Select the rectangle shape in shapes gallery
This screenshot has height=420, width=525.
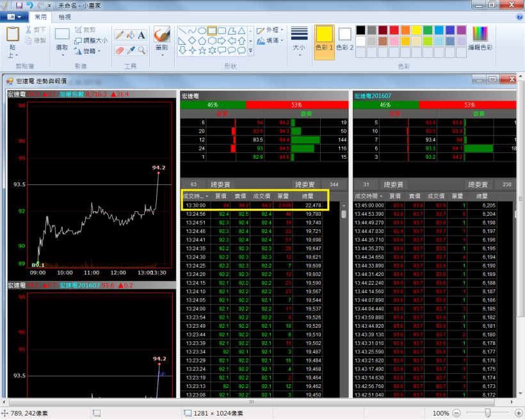point(212,30)
